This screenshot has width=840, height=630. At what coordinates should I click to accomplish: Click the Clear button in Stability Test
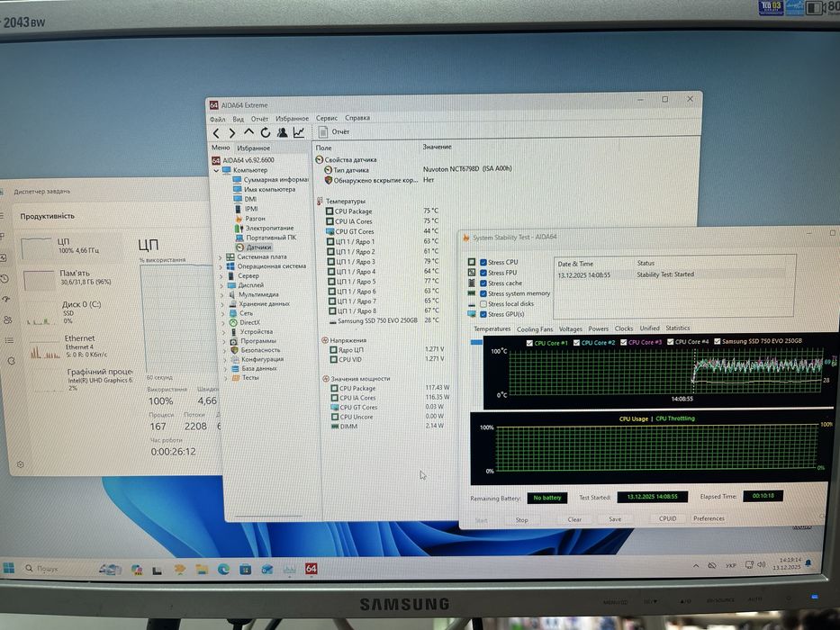(x=574, y=519)
